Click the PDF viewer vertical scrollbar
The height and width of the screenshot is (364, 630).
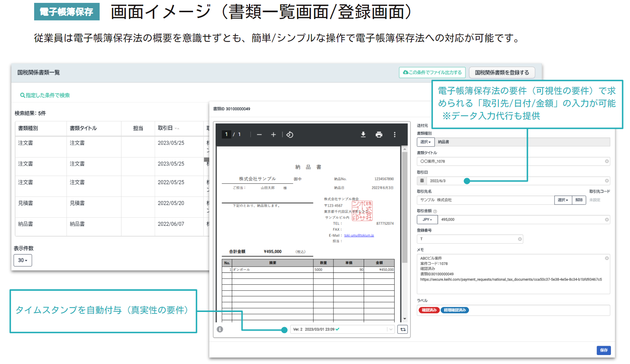(x=405, y=208)
